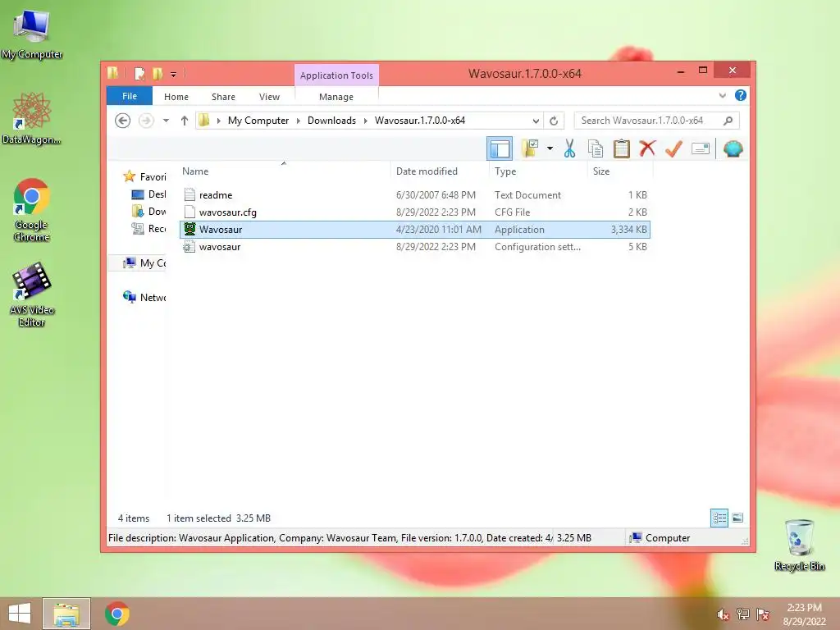Click the Application Tools contextual tab header
Viewport: 840px width, 630px height.
coord(336,75)
